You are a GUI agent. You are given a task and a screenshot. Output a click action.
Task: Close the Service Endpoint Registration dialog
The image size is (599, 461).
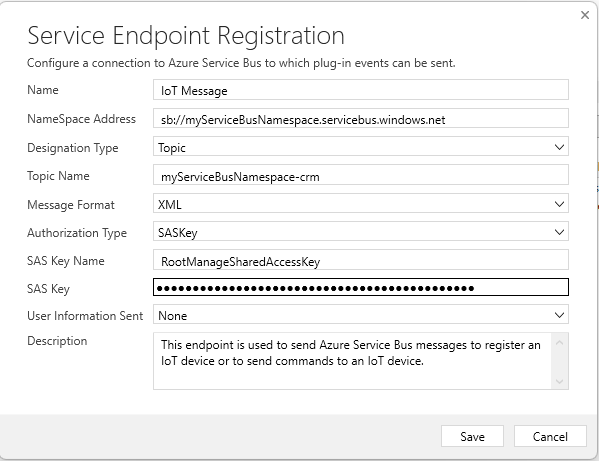[584, 15]
